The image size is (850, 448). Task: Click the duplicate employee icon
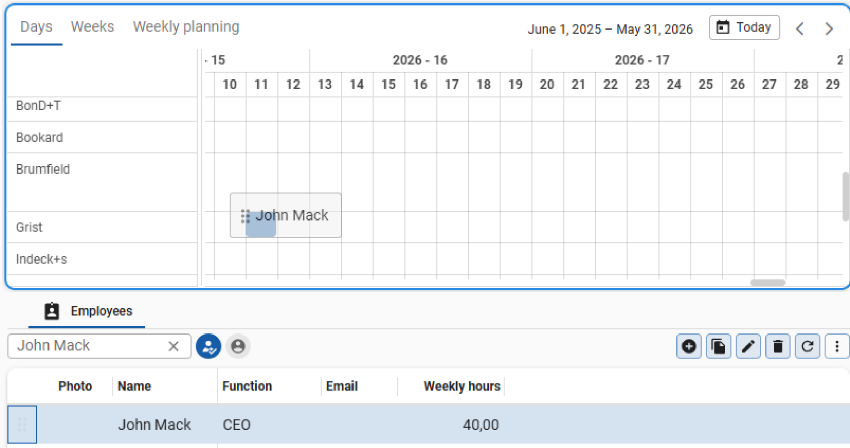click(718, 347)
